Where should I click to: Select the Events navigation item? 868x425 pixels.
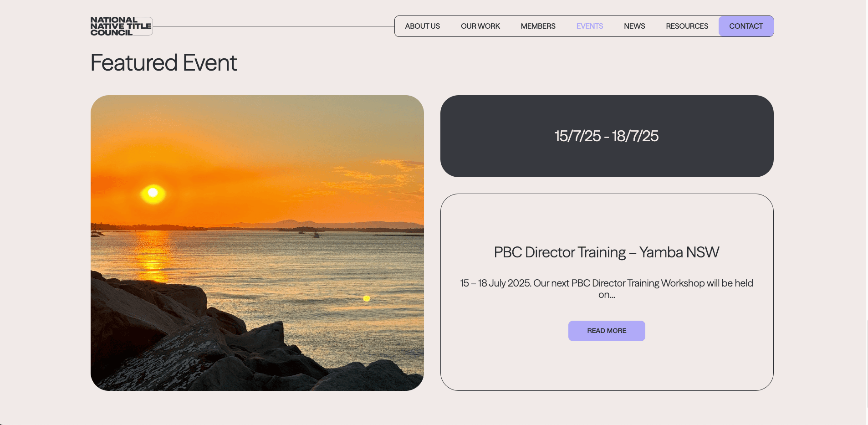[589, 26]
